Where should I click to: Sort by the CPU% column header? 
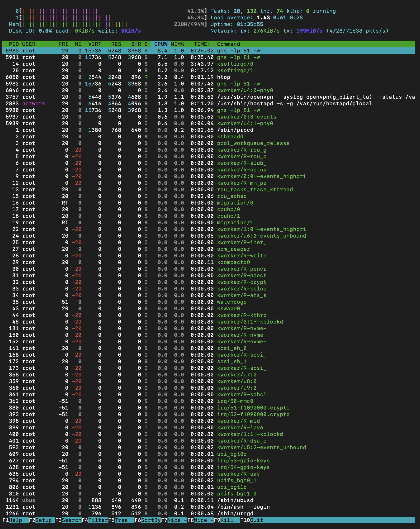coord(161,44)
